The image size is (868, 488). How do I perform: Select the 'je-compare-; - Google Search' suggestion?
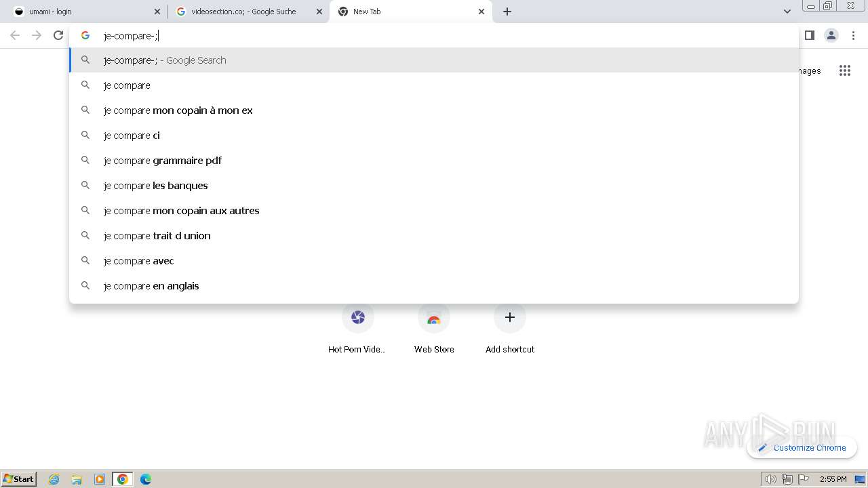point(434,60)
